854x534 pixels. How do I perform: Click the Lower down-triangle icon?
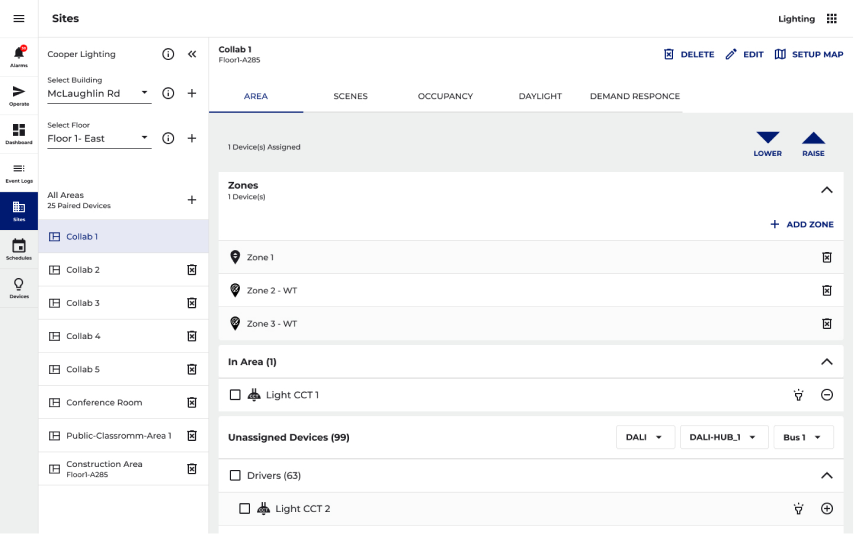[x=767, y=137]
